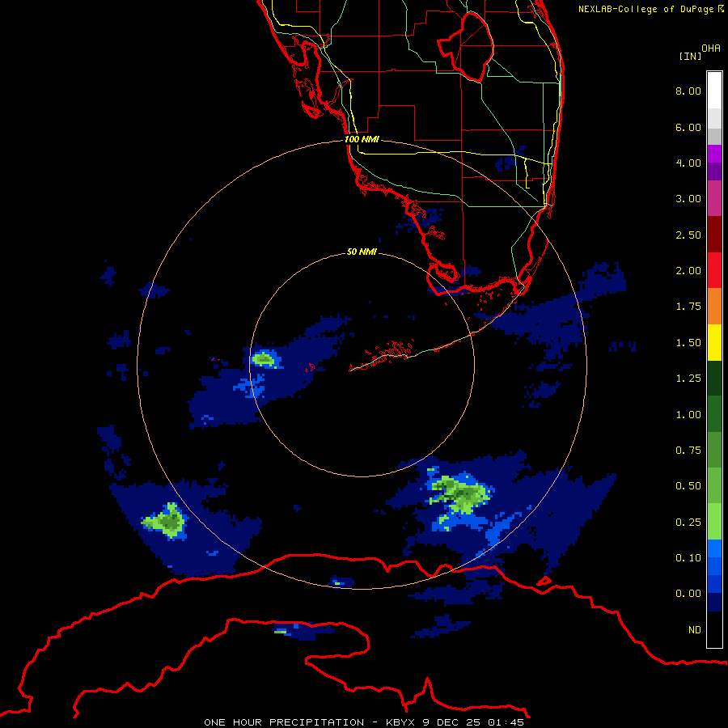Click the 2.50 legend value
Image resolution: width=728 pixels, height=728 pixels.
click(688, 235)
